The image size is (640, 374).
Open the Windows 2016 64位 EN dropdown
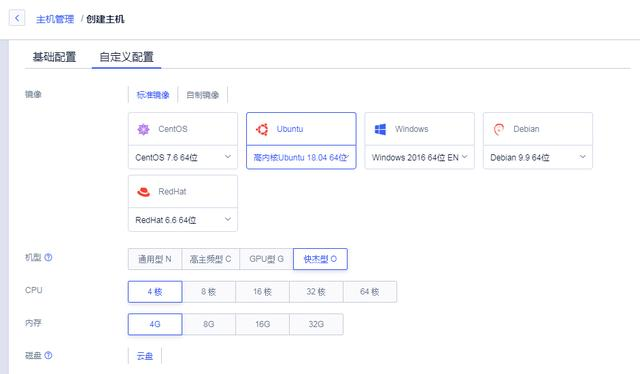pyautogui.click(x=420, y=157)
